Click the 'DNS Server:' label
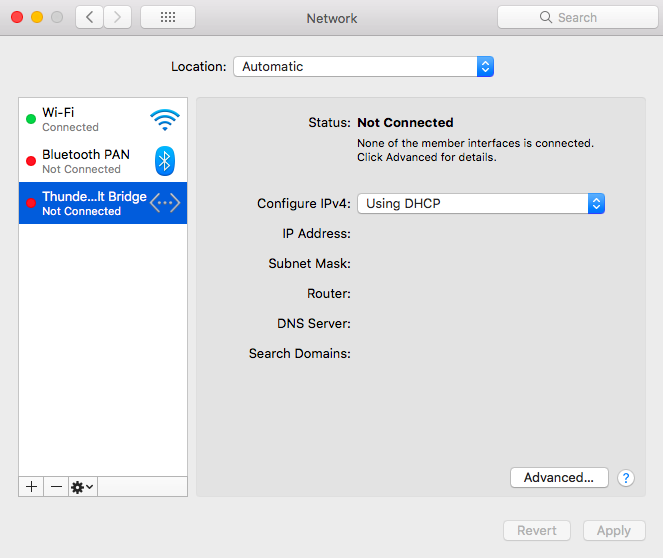This screenshot has width=663, height=558. (314, 324)
